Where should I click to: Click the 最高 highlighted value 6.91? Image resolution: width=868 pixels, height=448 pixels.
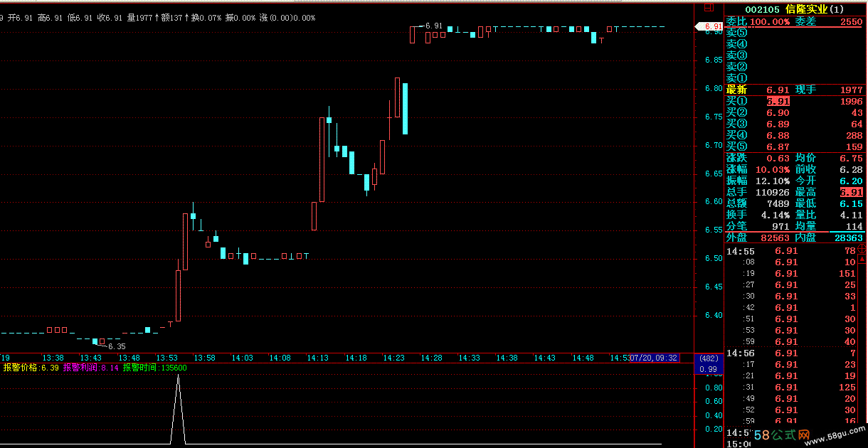pos(852,192)
